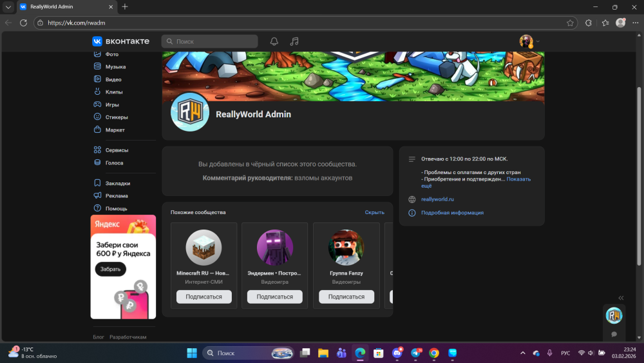Open new browser tab
644x363 pixels.
tap(125, 6)
